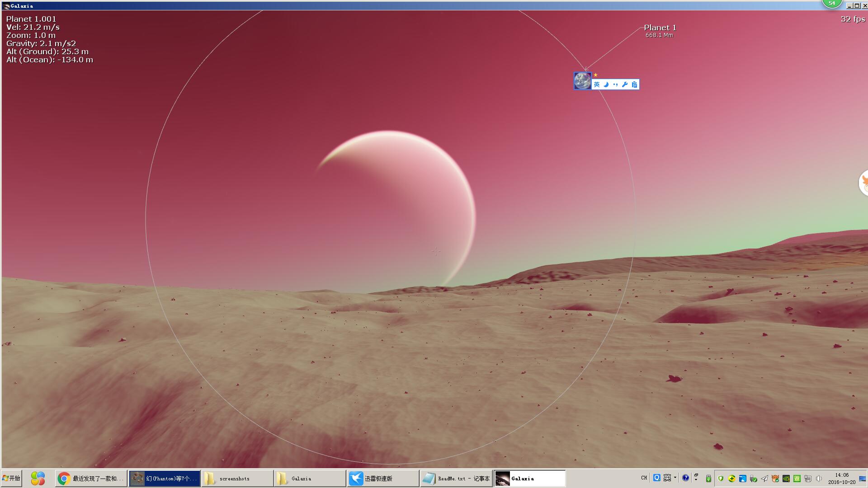The width and height of the screenshot is (868, 488).
Task: Switch to the 幻(Phantom) taskbar window
Action: point(165,478)
